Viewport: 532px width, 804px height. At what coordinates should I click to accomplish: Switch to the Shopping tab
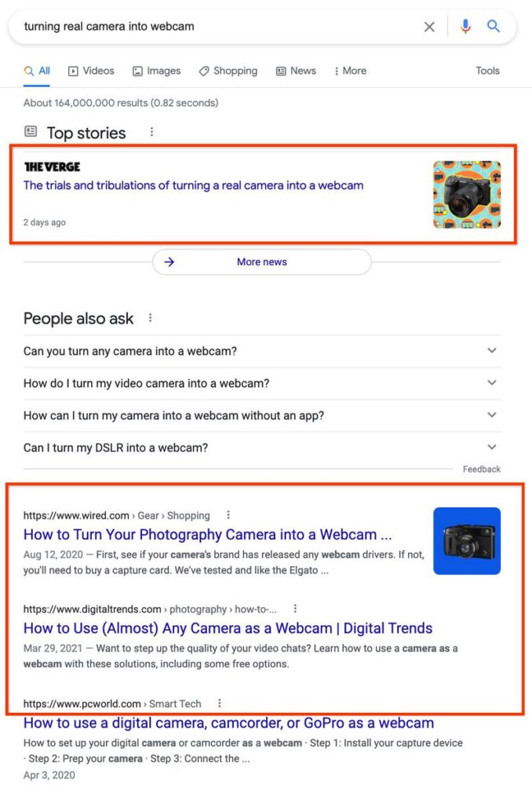(228, 71)
